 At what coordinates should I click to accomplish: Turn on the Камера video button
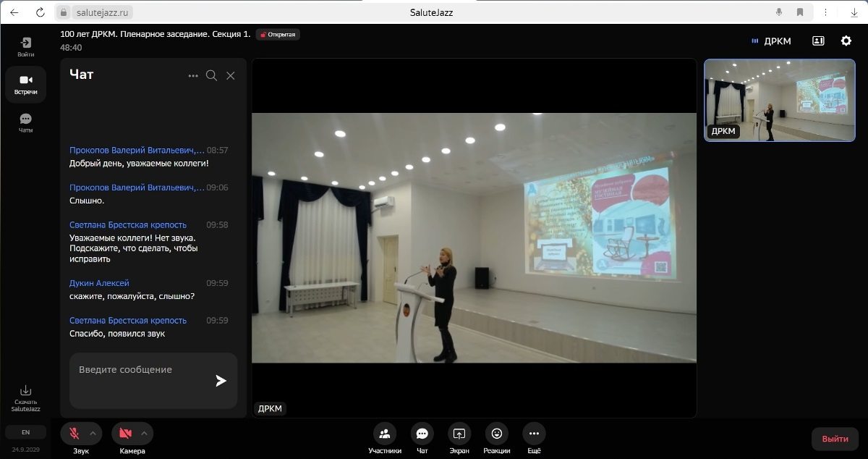[x=125, y=434]
